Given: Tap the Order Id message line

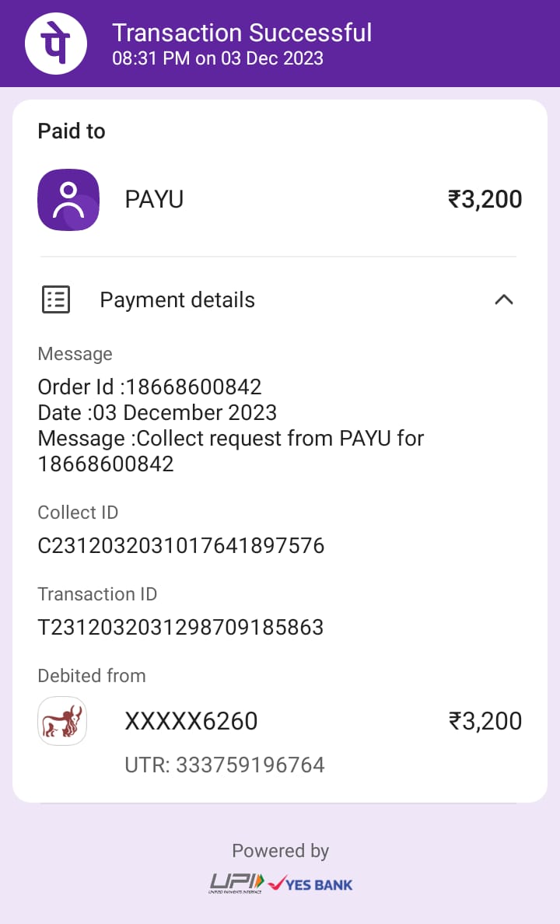Looking at the screenshot, I should pos(149,387).
